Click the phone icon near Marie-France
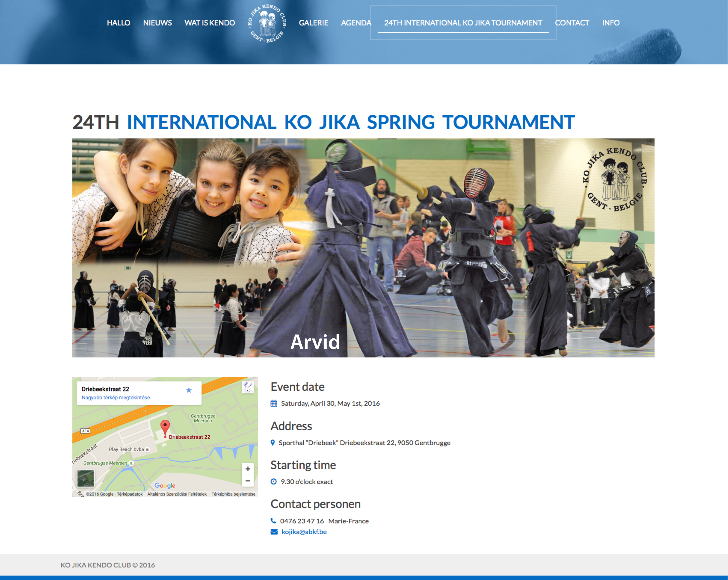728x580 pixels. tap(273, 521)
